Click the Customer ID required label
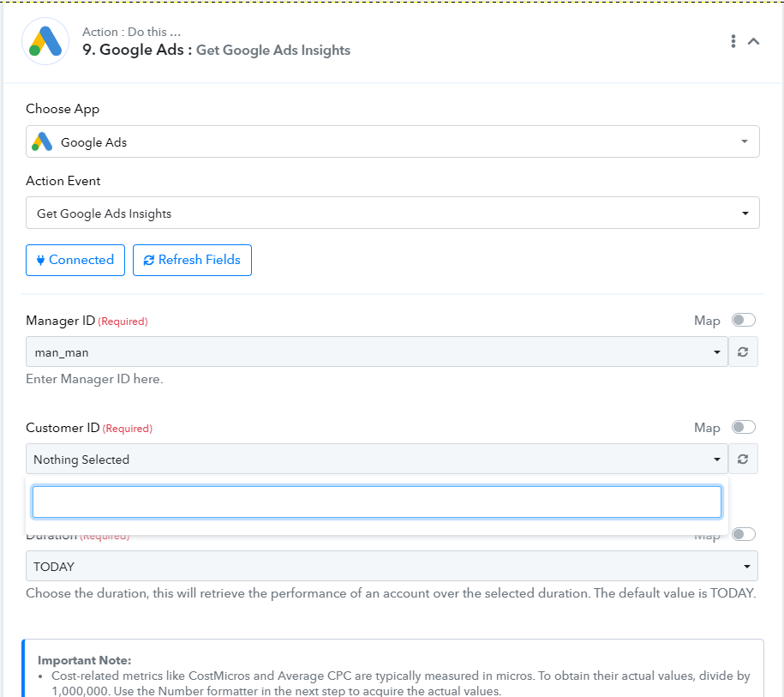Image resolution: width=784 pixels, height=697 pixels. (89, 428)
